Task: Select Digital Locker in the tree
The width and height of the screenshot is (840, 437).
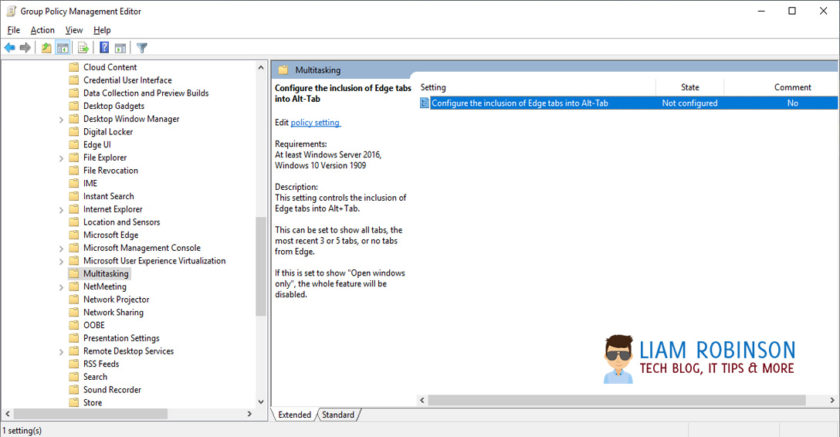Action: click(108, 132)
